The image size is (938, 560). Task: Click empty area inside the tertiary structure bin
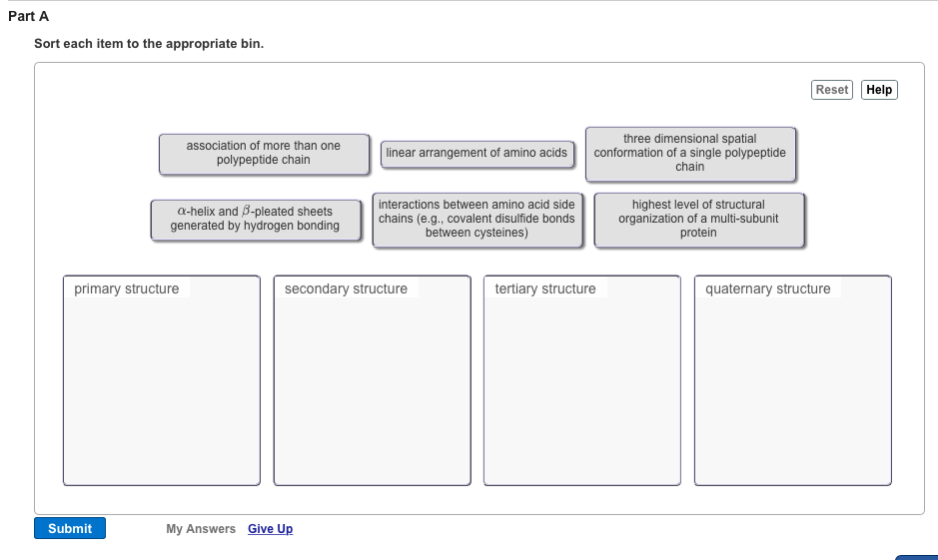tap(582, 389)
